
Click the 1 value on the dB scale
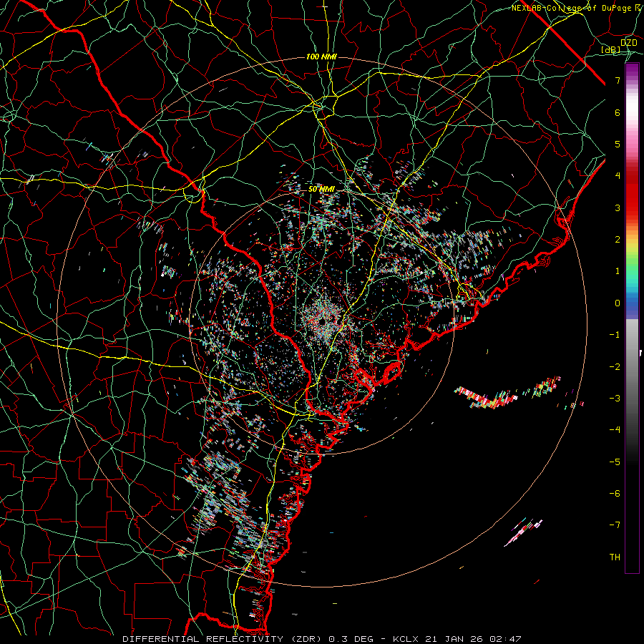[618, 271]
